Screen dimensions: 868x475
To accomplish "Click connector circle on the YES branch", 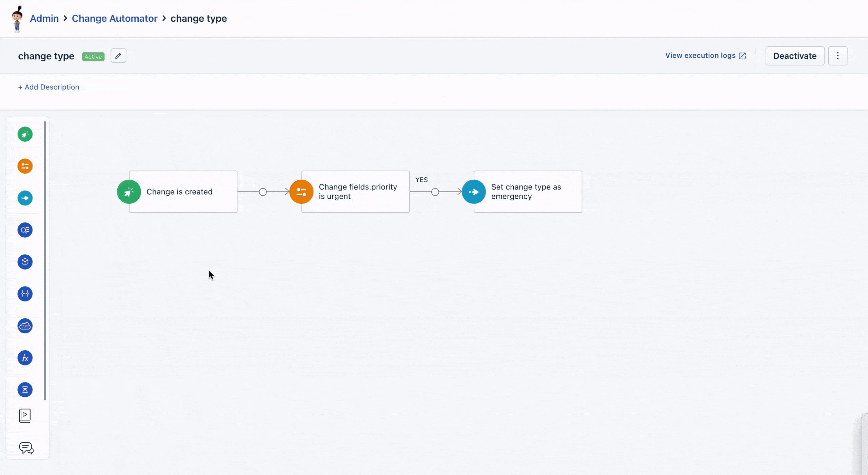I will point(435,192).
